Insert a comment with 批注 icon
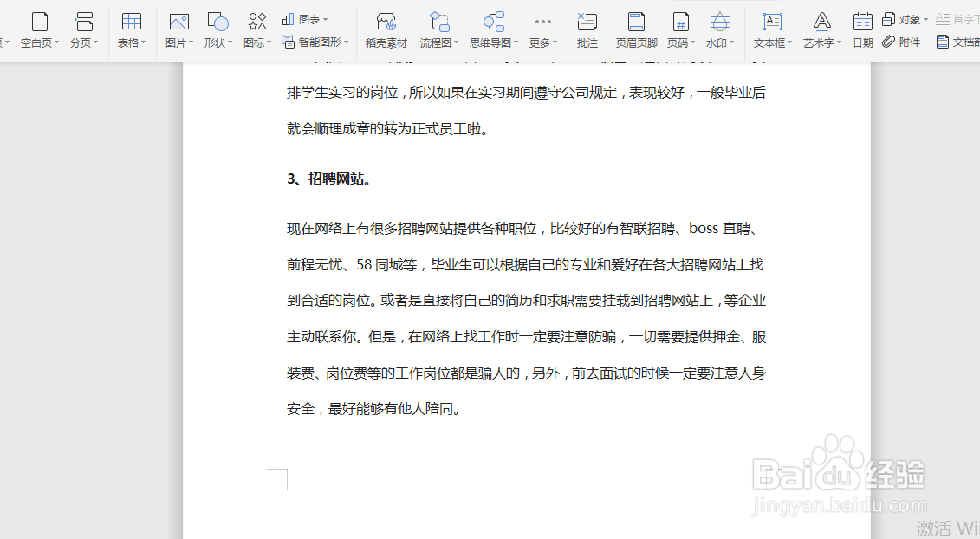Viewport: 980px width, 539px height. coord(587,22)
